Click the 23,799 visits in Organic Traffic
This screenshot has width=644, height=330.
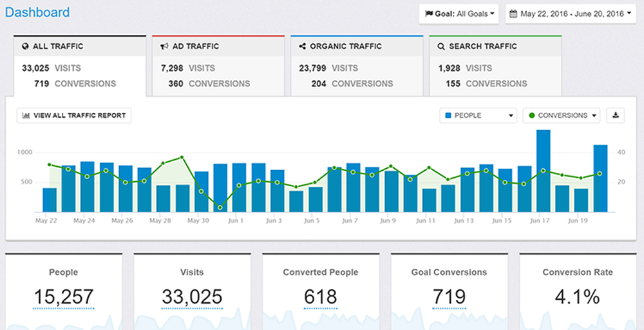[312, 68]
